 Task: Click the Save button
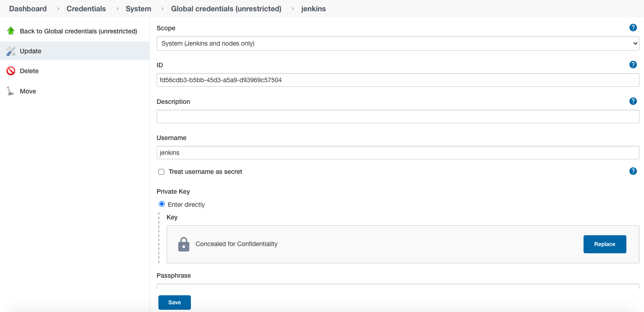(x=174, y=303)
